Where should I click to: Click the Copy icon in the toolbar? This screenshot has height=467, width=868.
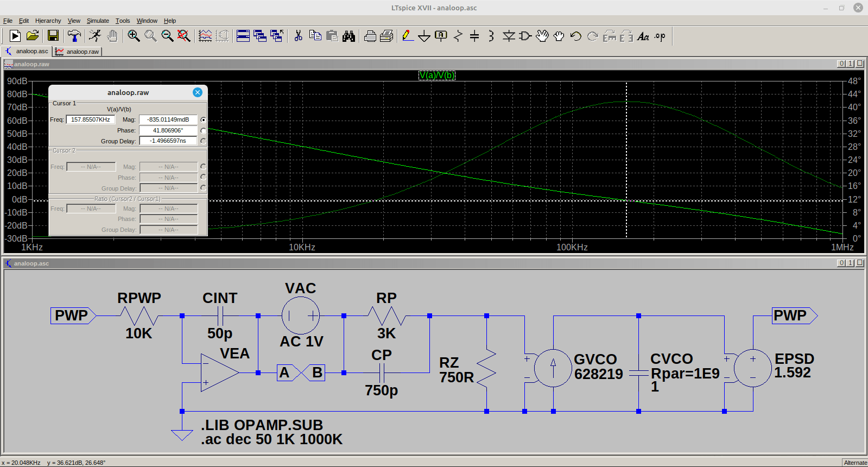click(315, 36)
